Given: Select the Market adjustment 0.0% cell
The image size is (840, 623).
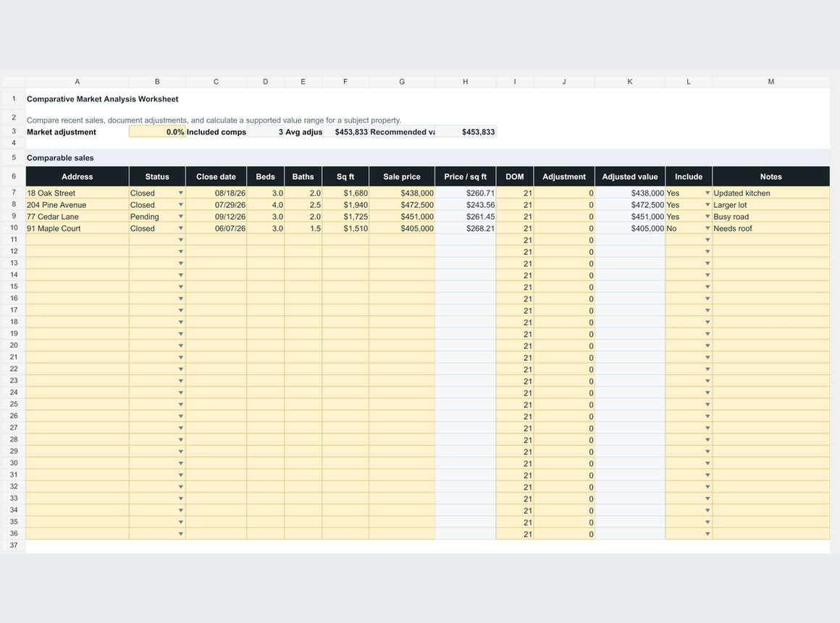Looking at the screenshot, I should [157, 132].
